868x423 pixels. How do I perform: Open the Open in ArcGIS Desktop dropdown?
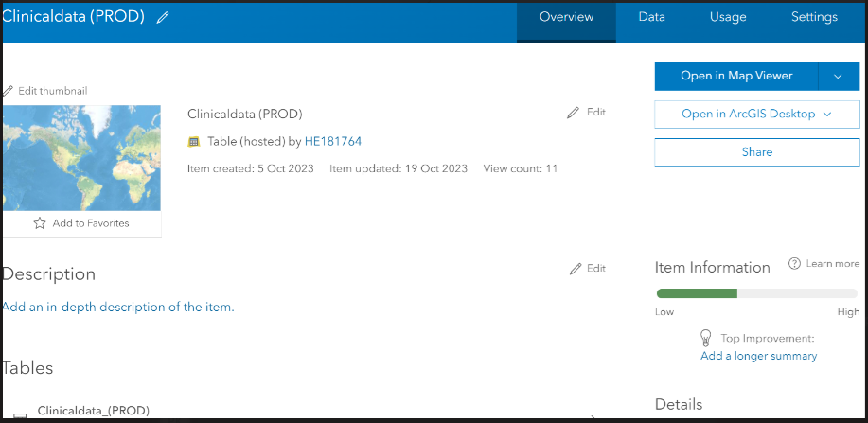point(756,114)
